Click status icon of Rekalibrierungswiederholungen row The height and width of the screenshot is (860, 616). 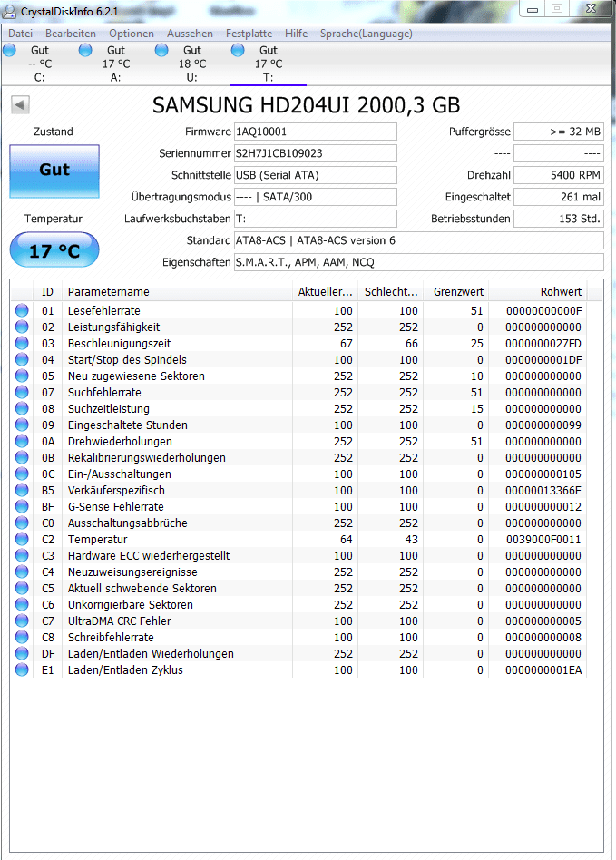(22, 457)
